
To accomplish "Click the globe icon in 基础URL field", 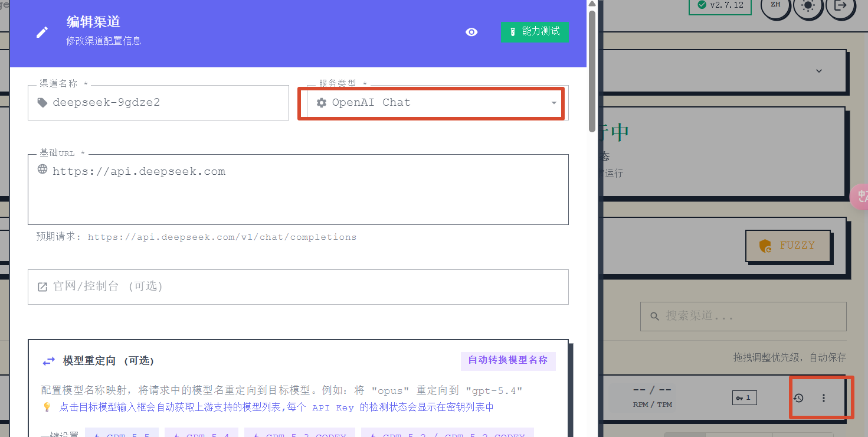I will point(42,169).
